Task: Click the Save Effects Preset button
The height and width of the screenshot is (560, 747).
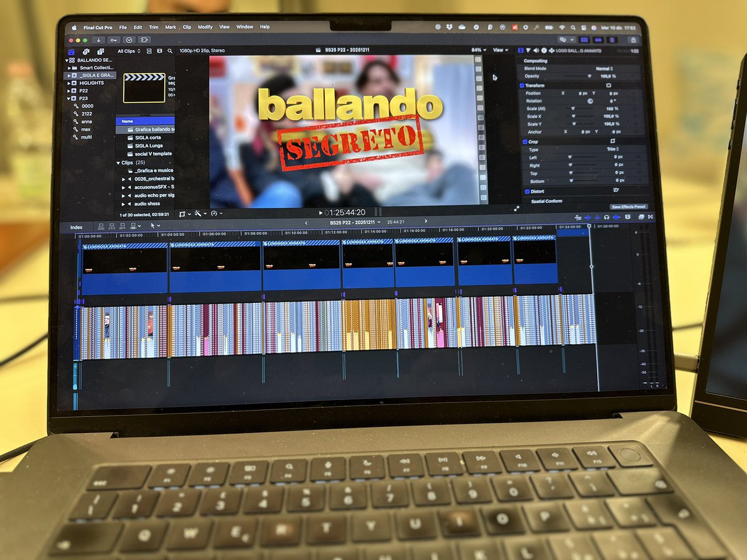Action: (x=629, y=207)
